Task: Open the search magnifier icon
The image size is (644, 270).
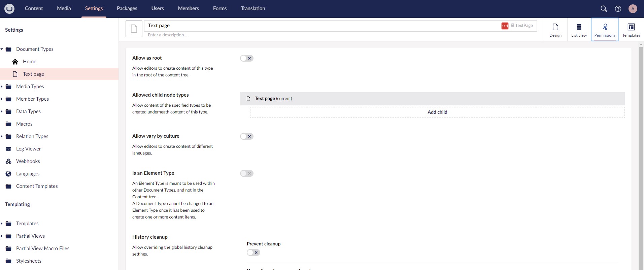Action: [x=604, y=9]
